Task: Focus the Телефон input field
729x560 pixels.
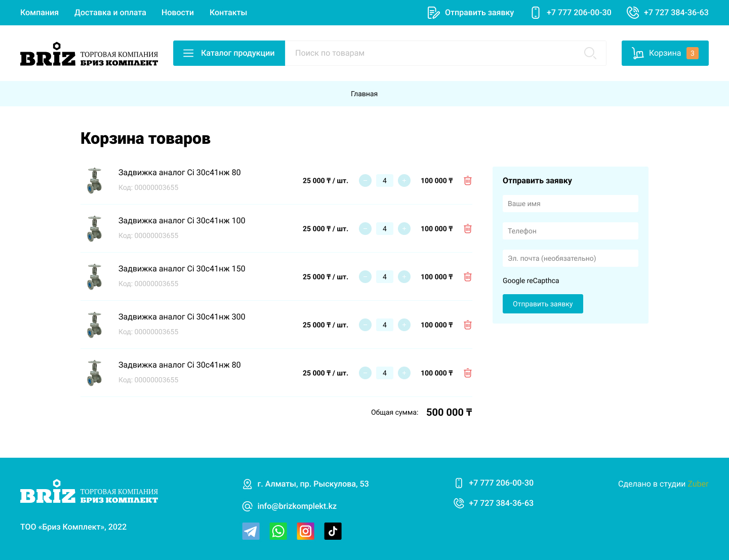Action: click(x=570, y=231)
